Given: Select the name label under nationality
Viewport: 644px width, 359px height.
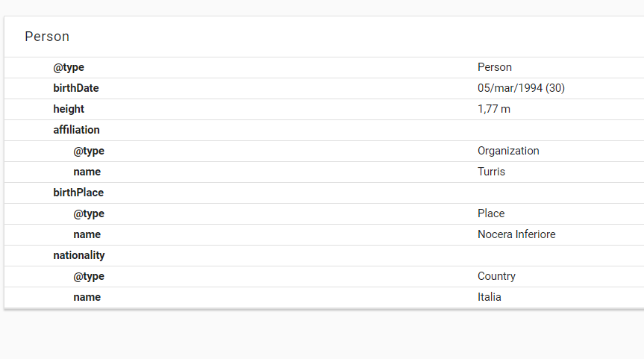Looking at the screenshot, I should [x=87, y=297].
